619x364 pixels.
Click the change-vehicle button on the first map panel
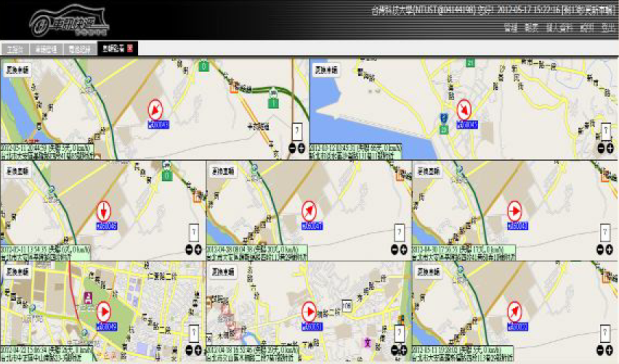pos(17,70)
